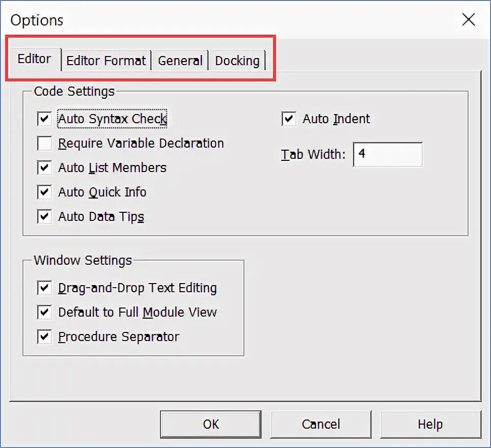Toggle Default to Full Module View
The height and width of the screenshot is (448, 491).
(x=45, y=313)
